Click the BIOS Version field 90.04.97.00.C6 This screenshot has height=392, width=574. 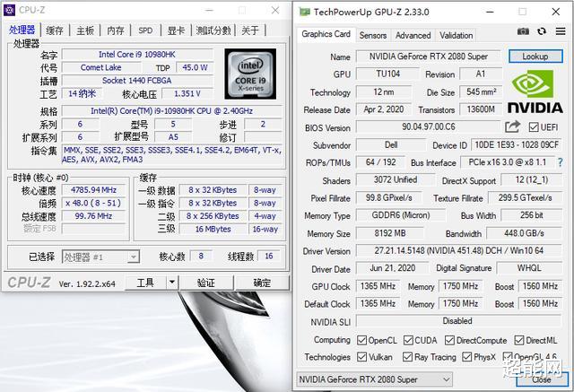click(429, 127)
